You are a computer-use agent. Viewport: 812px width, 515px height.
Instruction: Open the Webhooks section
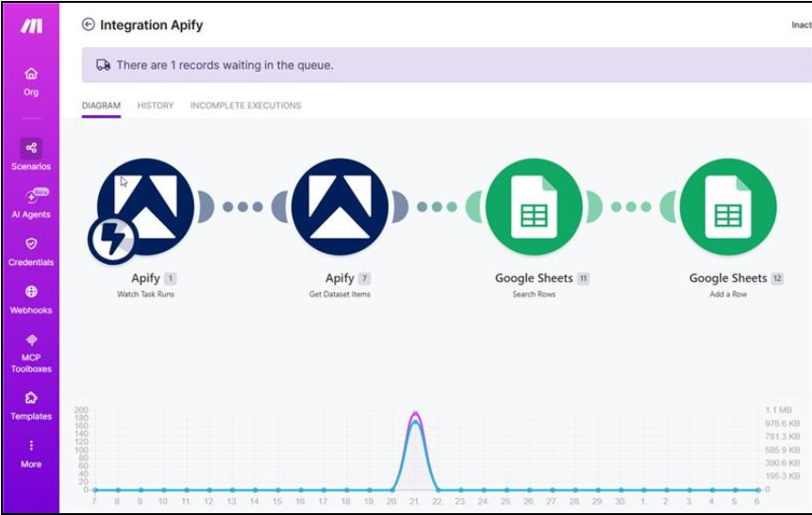pyautogui.click(x=31, y=299)
